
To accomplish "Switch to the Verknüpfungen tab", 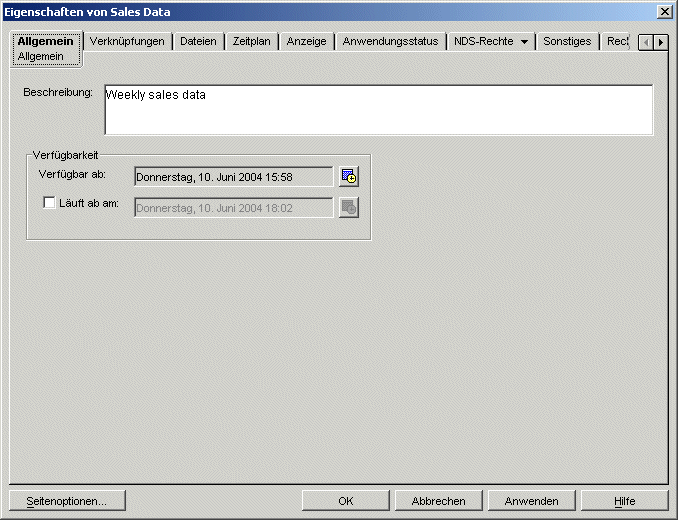I will tap(127, 41).
